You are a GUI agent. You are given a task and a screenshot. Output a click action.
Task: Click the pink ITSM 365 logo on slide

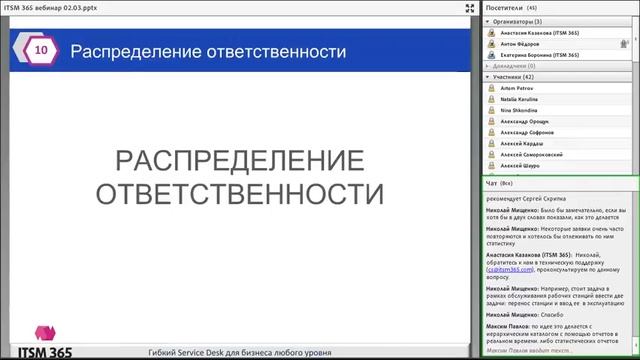[x=45, y=333]
